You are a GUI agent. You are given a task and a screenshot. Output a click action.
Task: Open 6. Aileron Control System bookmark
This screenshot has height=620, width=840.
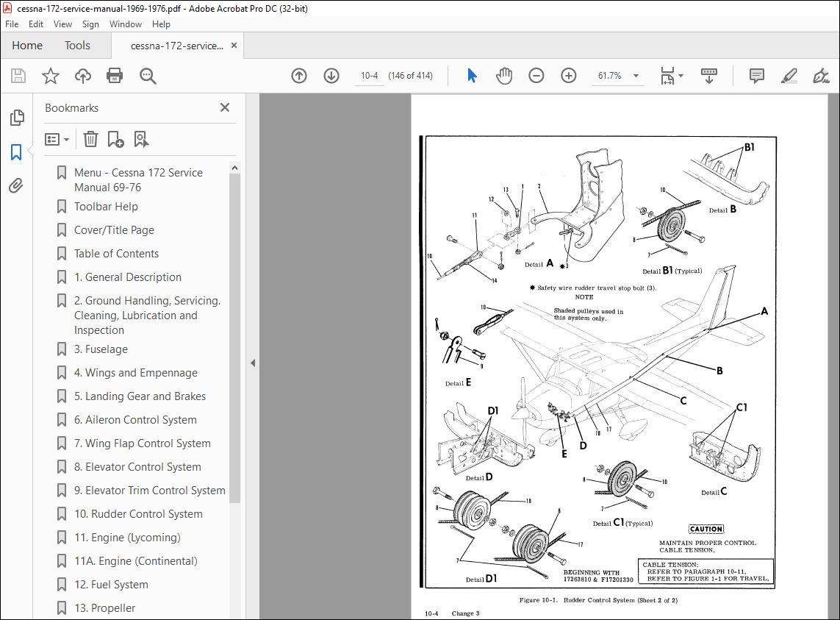(135, 420)
